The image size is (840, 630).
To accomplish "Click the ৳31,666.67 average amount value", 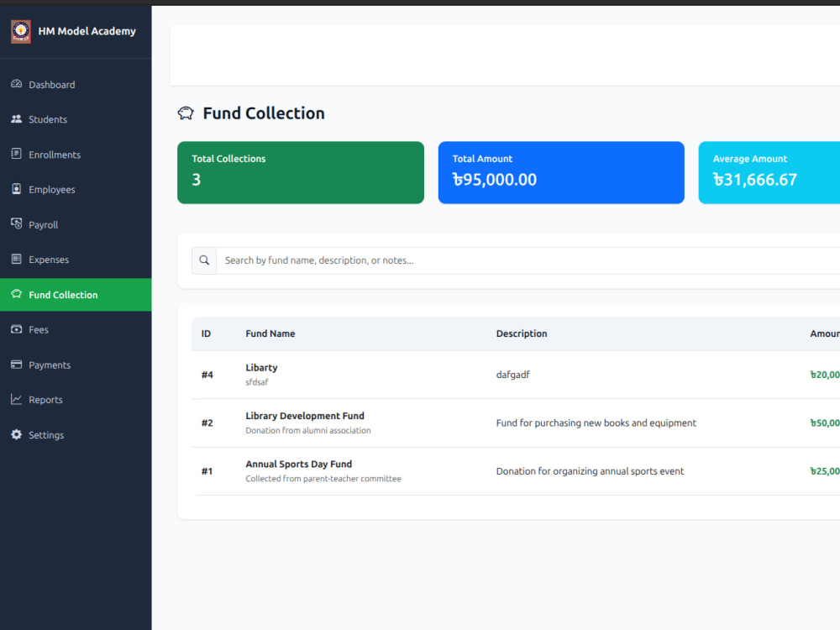I will pos(755,180).
